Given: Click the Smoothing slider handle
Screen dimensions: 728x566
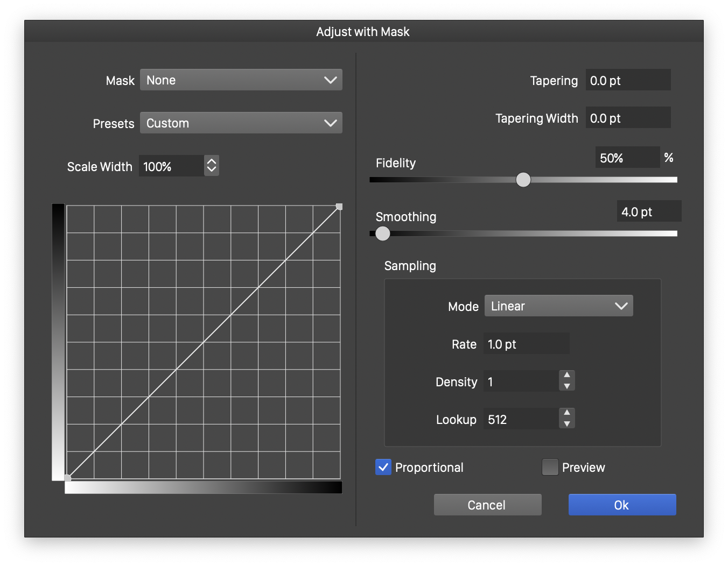Looking at the screenshot, I should [382, 234].
